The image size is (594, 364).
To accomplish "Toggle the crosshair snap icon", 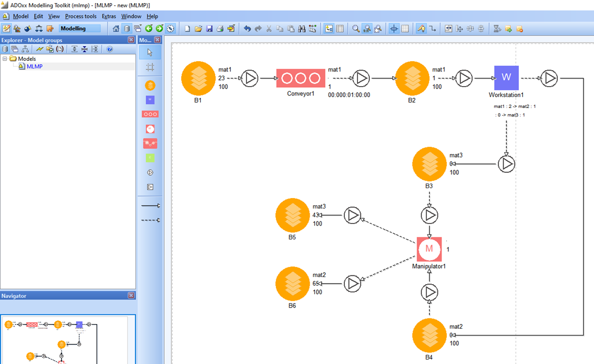I will click(x=394, y=29).
